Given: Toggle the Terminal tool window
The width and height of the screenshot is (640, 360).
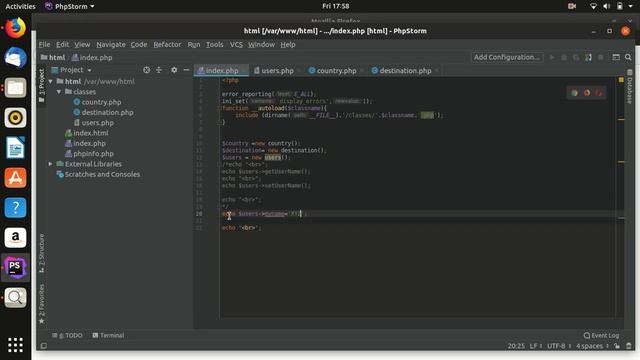Looking at the screenshot, I should pyautogui.click(x=108, y=336).
